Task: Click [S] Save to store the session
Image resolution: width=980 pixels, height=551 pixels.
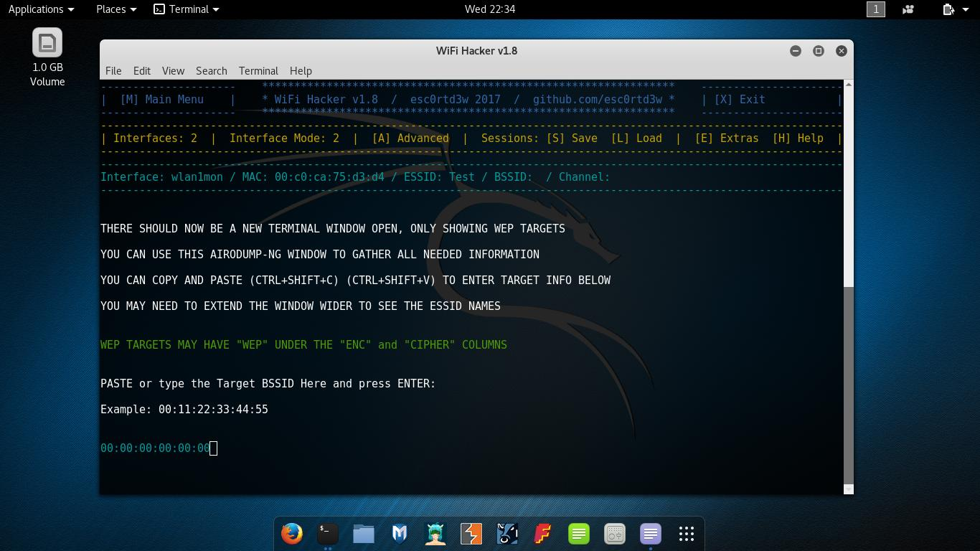Action: click(574, 138)
